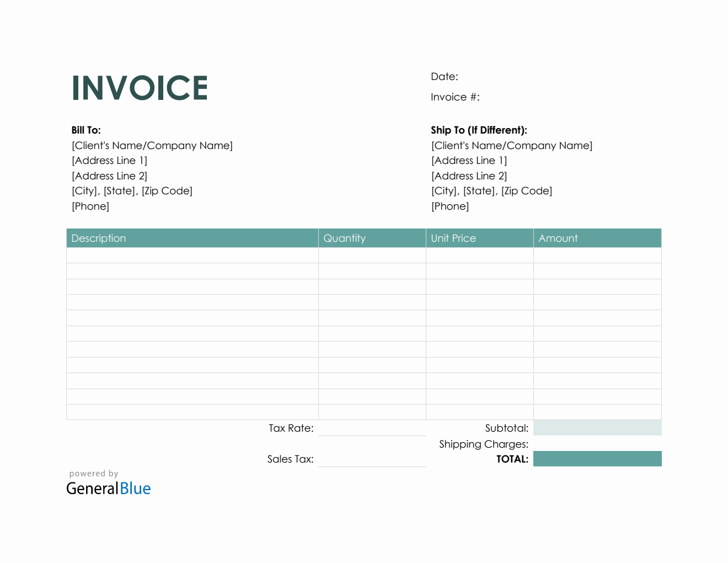The width and height of the screenshot is (728, 563).
Task: Click the Ship To (If Different) heading
Action: point(479,130)
